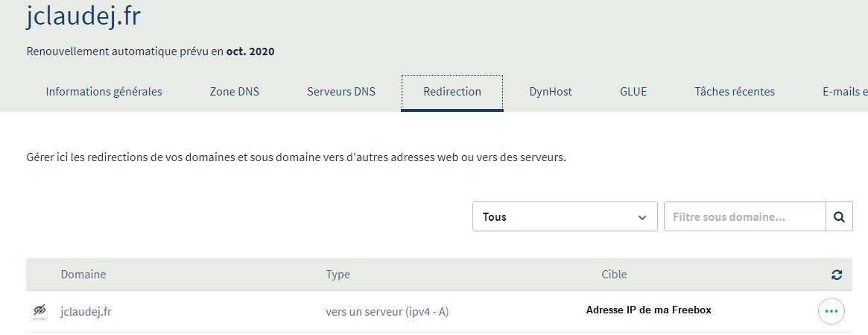Viewport: 868px width, 335px height.
Task: Click the Type column header
Action: [338, 275]
